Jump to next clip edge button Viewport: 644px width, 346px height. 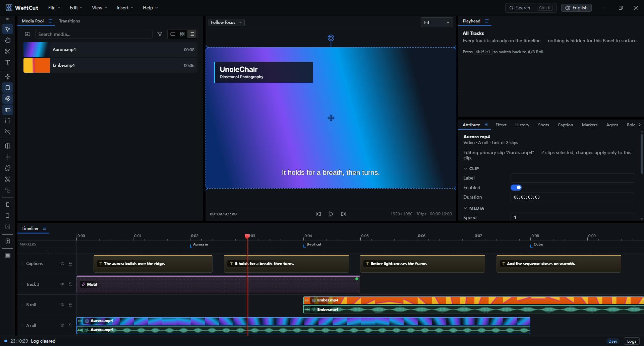click(x=344, y=214)
